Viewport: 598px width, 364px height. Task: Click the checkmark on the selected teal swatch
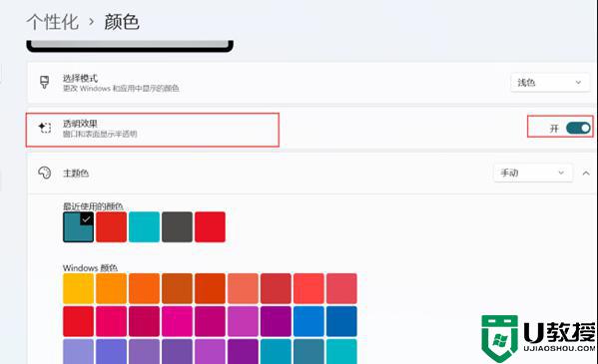click(87, 218)
